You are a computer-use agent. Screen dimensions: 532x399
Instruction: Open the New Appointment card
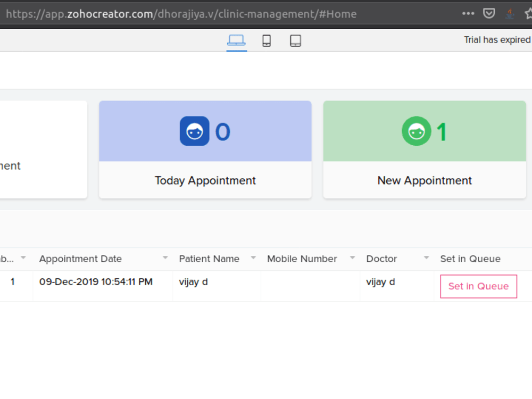point(425,149)
